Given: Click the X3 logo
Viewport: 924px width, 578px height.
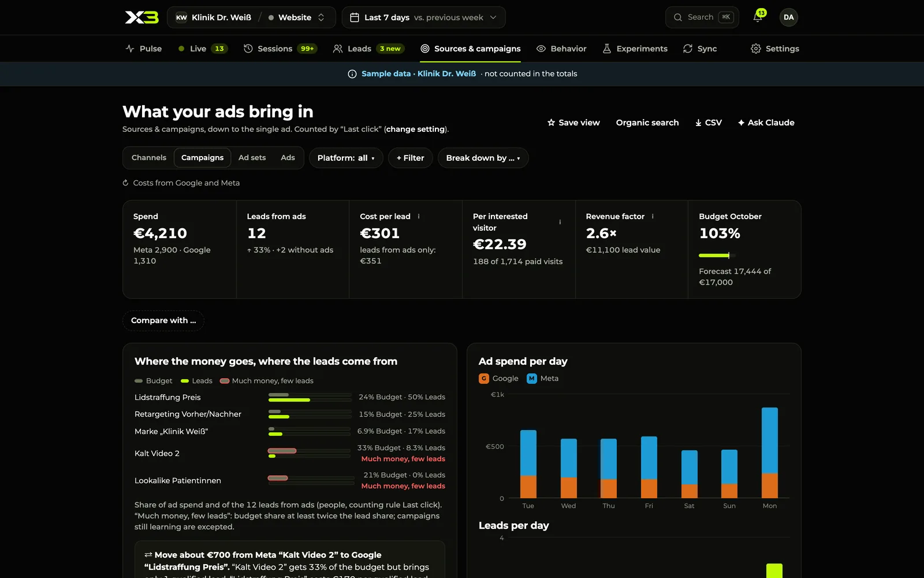Looking at the screenshot, I should (x=141, y=17).
